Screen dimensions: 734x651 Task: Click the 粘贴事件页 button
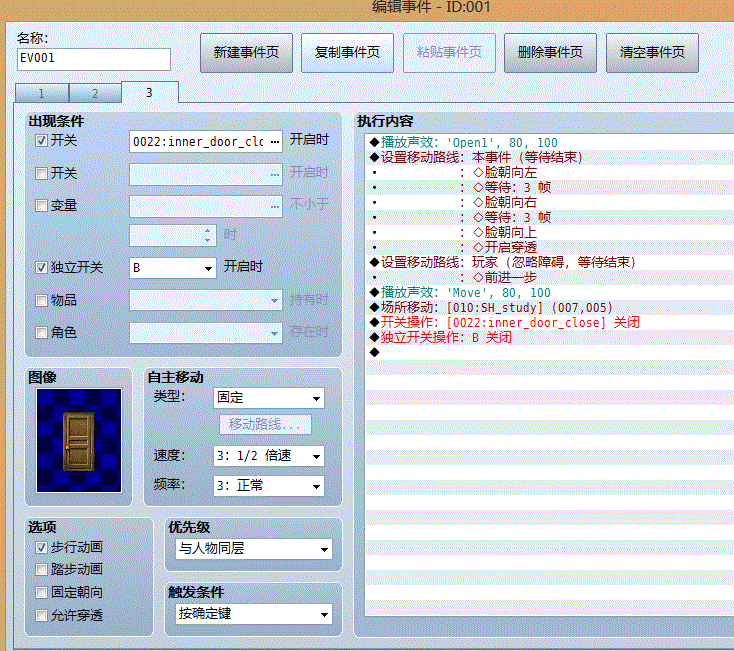point(449,52)
